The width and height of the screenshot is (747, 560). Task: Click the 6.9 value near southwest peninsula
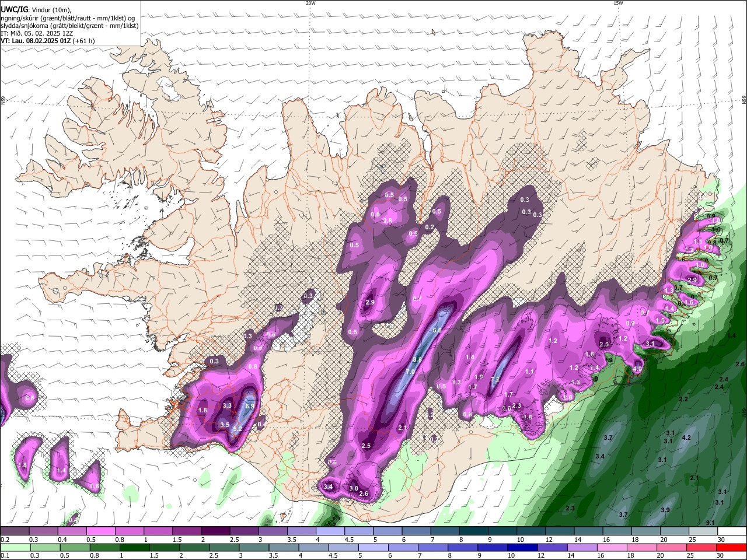click(x=250, y=406)
